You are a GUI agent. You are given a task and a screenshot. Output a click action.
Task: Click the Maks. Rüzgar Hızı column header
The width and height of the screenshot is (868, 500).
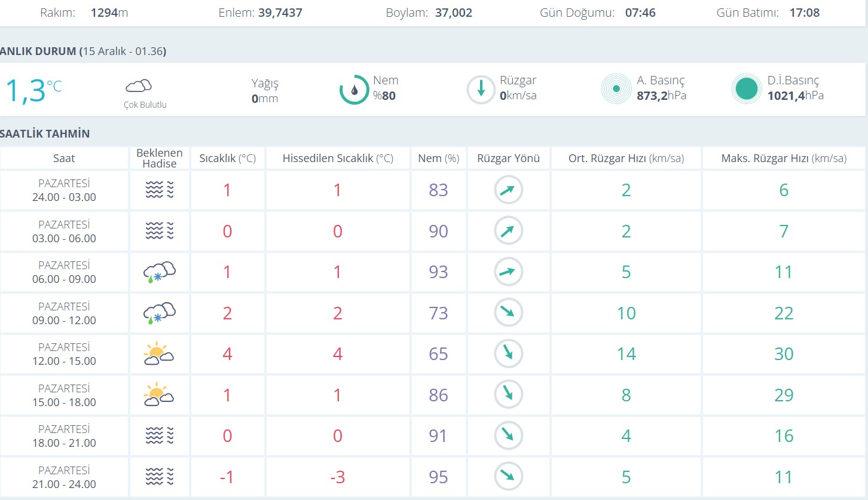click(784, 158)
